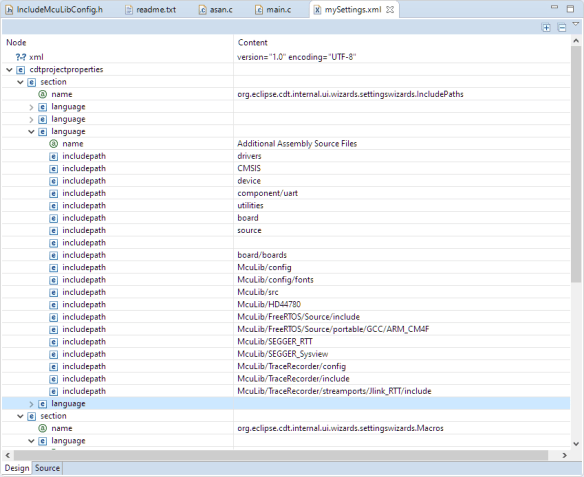Select the Design view tab
This screenshot has height=477, width=584.
click(17, 468)
